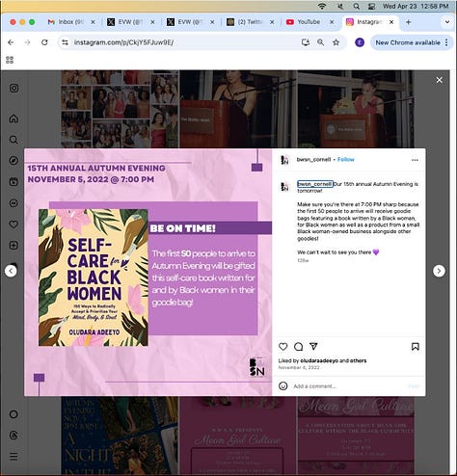Screen dimensions: 457x476
Task: Switch to second EVW X tab
Action: coord(190,22)
